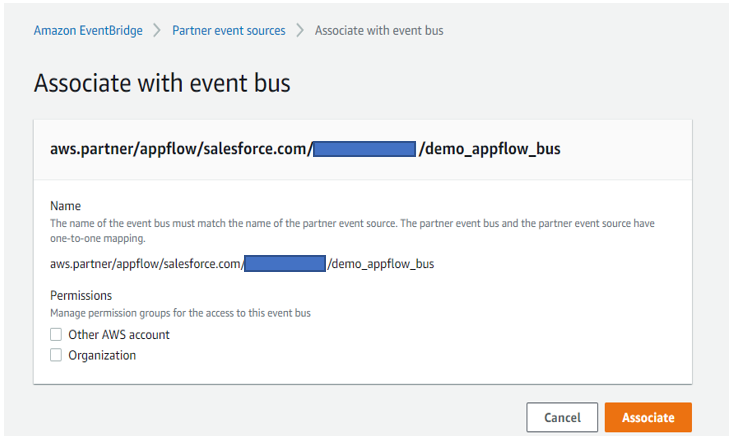The image size is (734, 439).
Task: Click the Organization label text
Action: tap(102, 355)
